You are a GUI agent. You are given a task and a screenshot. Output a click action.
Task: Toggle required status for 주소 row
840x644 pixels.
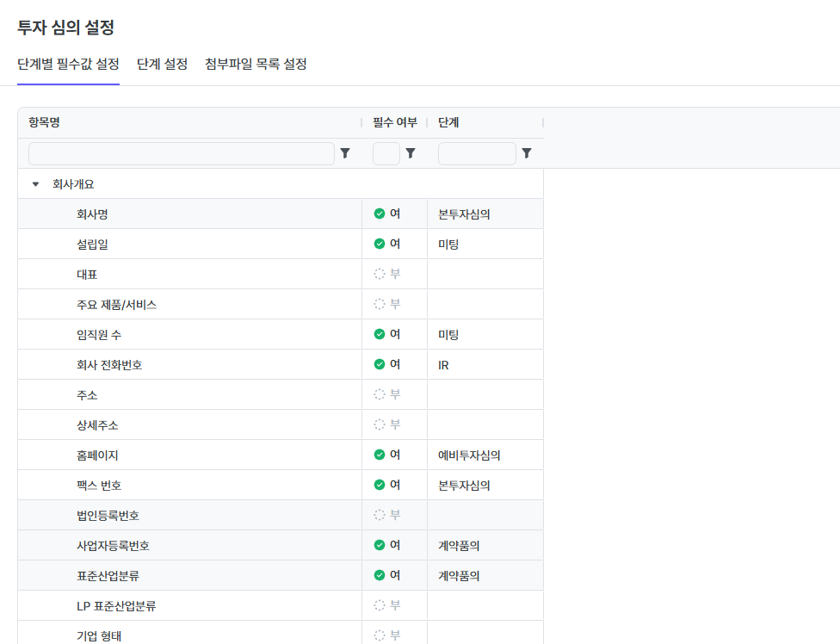tap(387, 394)
